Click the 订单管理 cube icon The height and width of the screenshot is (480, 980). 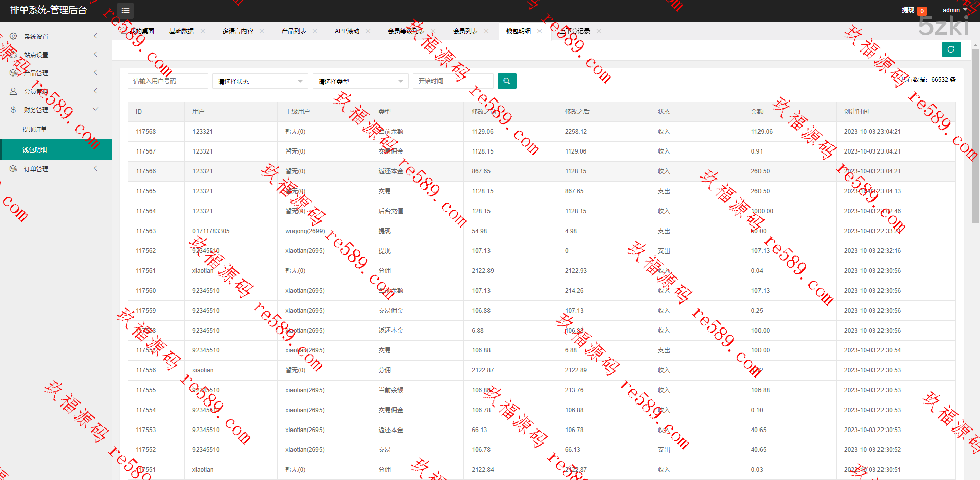pos(13,169)
